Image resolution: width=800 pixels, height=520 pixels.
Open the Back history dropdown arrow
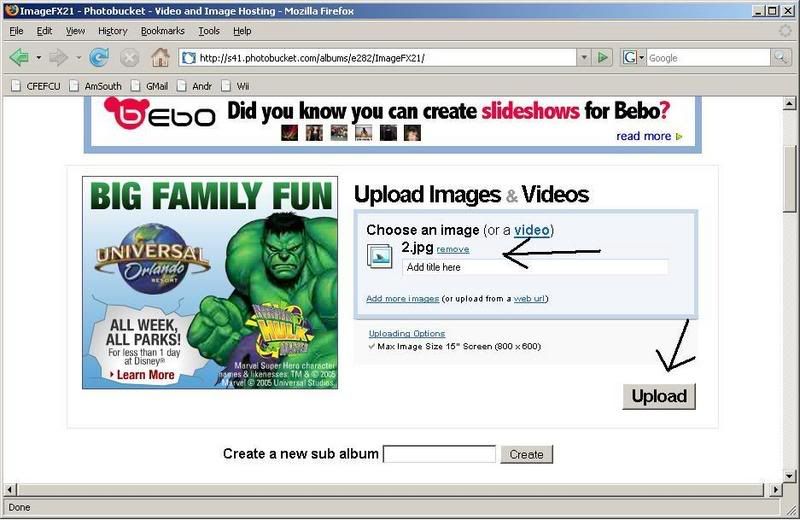(x=39, y=58)
